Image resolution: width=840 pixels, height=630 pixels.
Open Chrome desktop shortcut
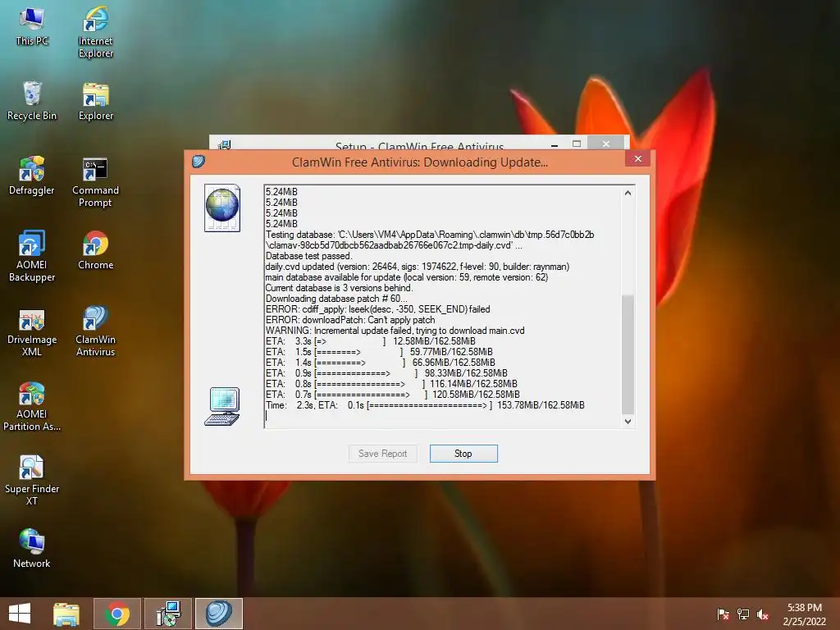[x=95, y=251]
